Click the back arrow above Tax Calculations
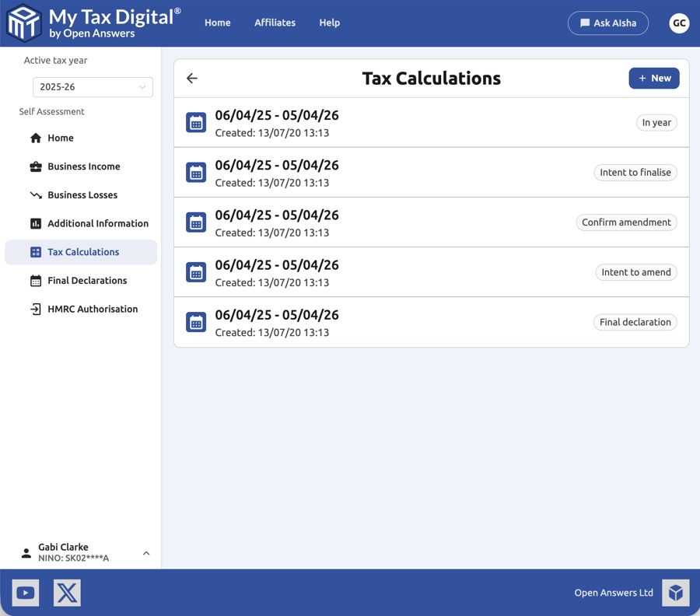Image resolution: width=700 pixels, height=616 pixels. tap(191, 79)
